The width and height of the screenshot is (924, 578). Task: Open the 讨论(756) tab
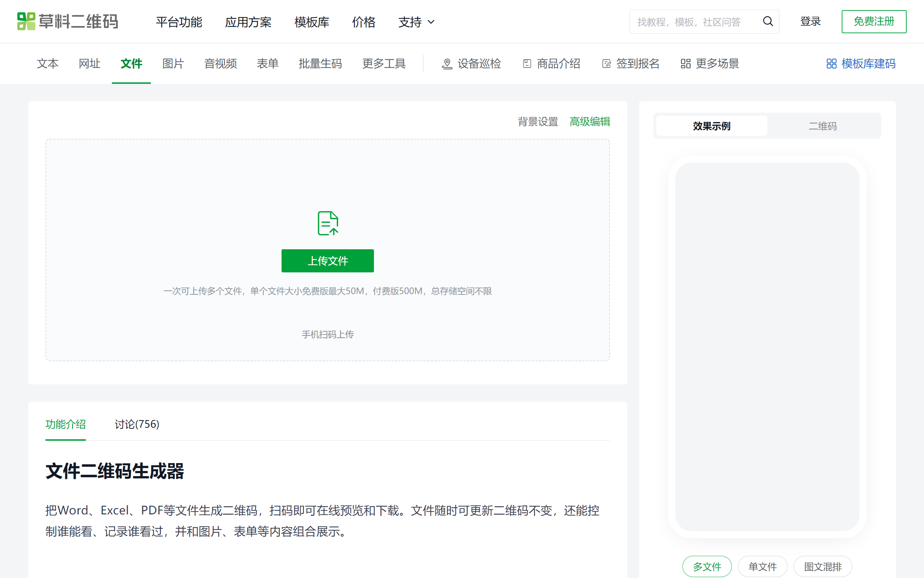click(137, 424)
